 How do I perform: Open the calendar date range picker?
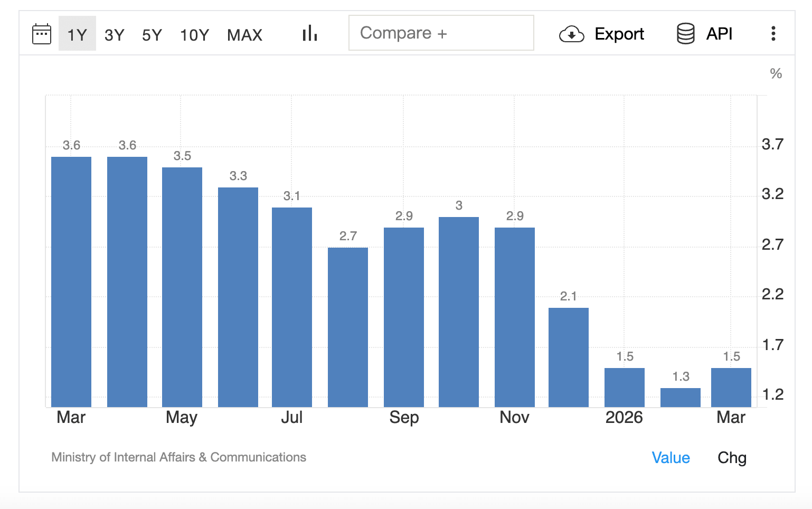coord(42,34)
